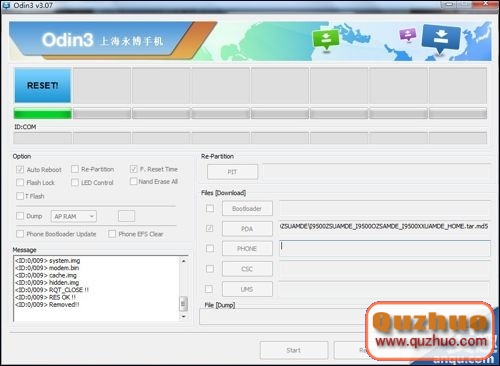
Task: Enable Nand Erase All checkbox
Action: (x=133, y=181)
